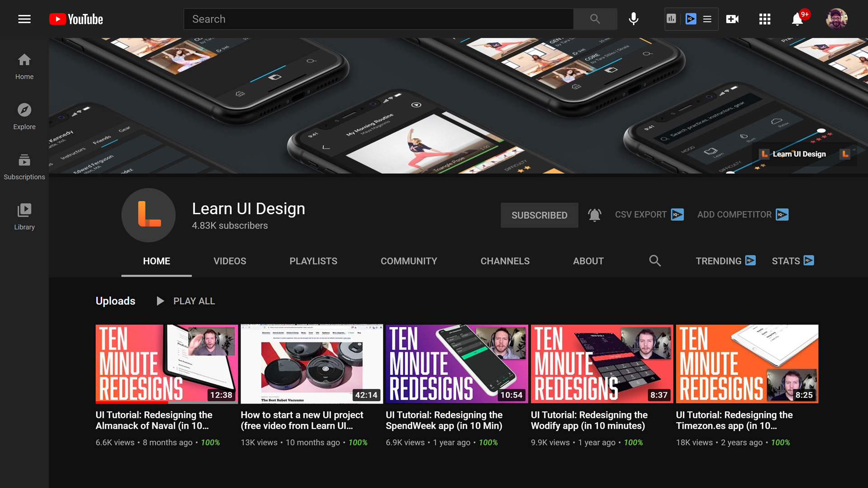868x488 pixels.
Task: Click the red watched-progress bar on Almanack video
Action: [132, 402]
